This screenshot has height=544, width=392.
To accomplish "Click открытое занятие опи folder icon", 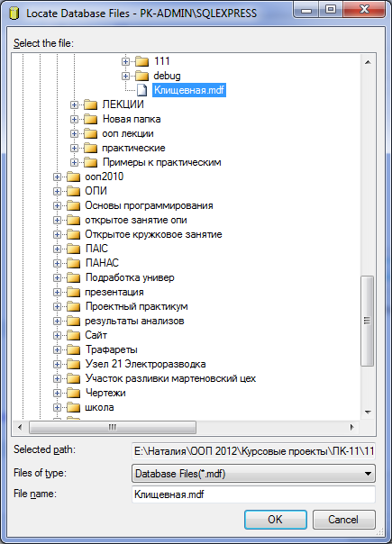I will pyautogui.click(x=73, y=221).
